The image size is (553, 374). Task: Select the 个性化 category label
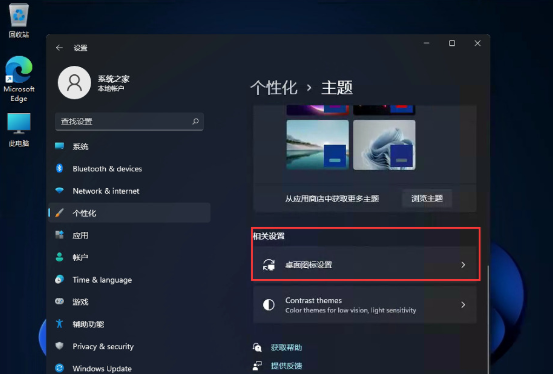click(x=84, y=213)
